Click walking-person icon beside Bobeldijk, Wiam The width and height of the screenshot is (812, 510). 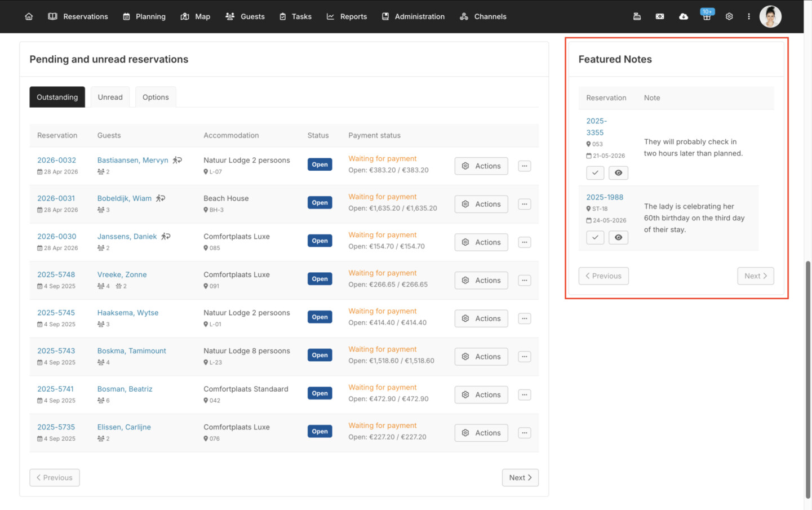[x=161, y=198]
